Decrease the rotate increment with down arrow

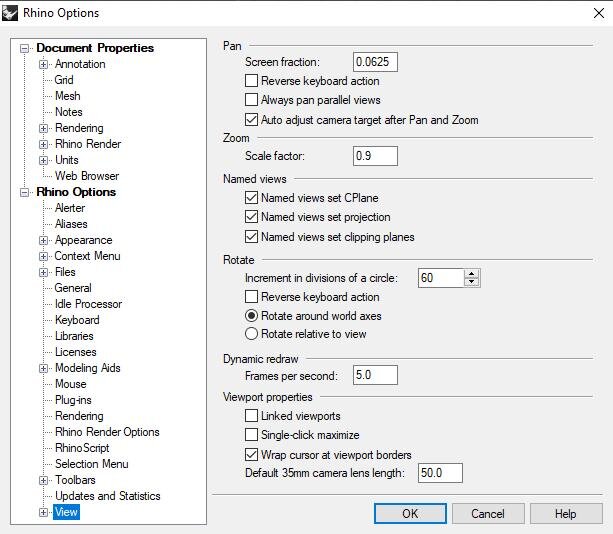click(x=471, y=282)
